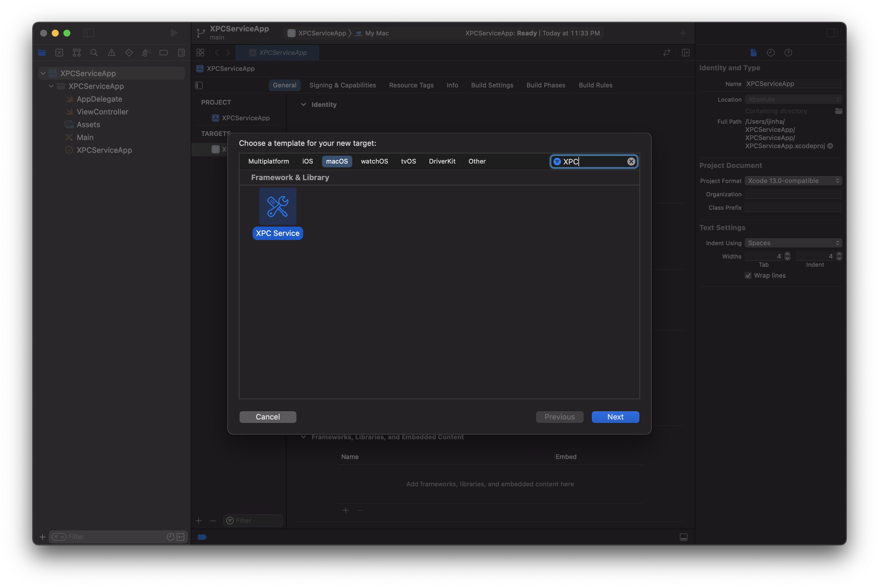The width and height of the screenshot is (879, 588).
Task: Open the Location dropdown
Action: coord(793,99)
